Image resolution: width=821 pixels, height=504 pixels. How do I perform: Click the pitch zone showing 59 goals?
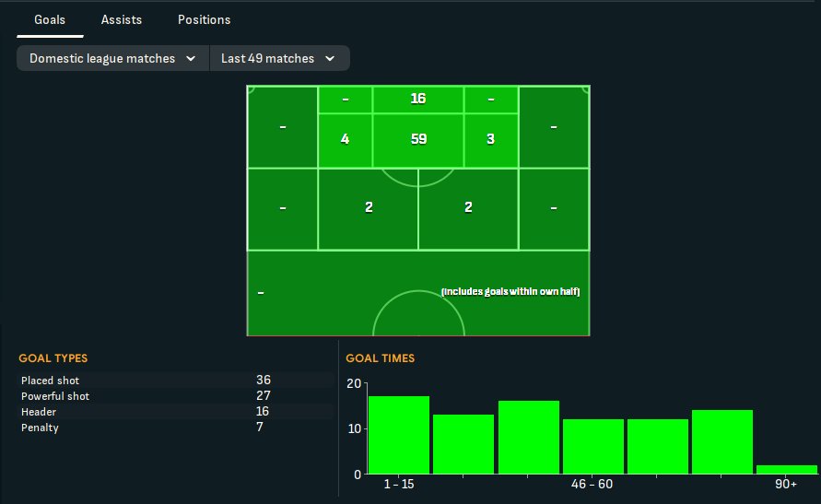pyautogui.click(x=418, y=140)
